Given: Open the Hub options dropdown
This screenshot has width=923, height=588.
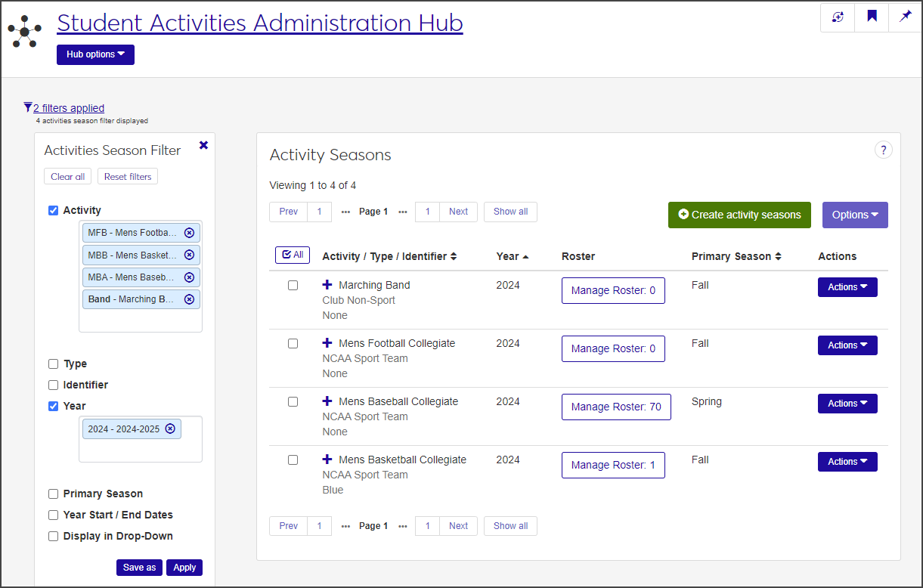Looking at the screenshot, I should 95,54.
